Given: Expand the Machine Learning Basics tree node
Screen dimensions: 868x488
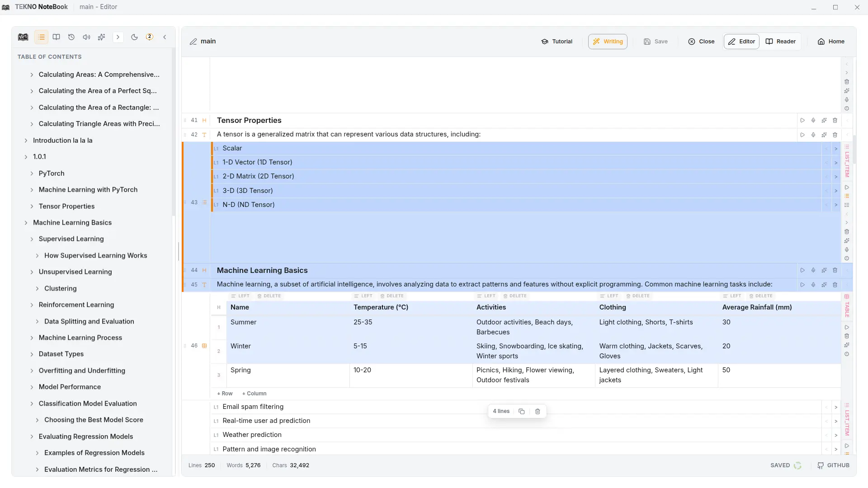Looking at the screenshot, I should point(26,223).
